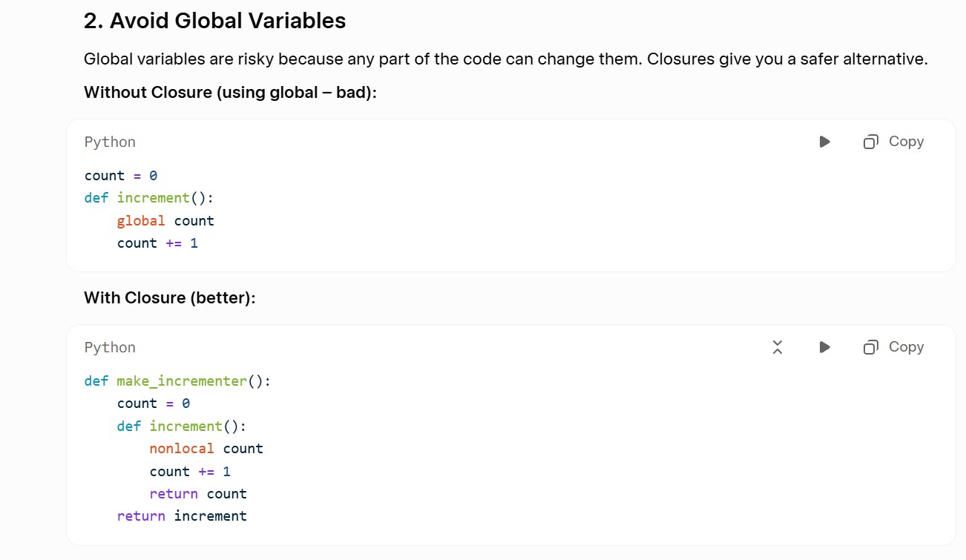Place cursor on 'nonlocal count' code line

(206, 449)
